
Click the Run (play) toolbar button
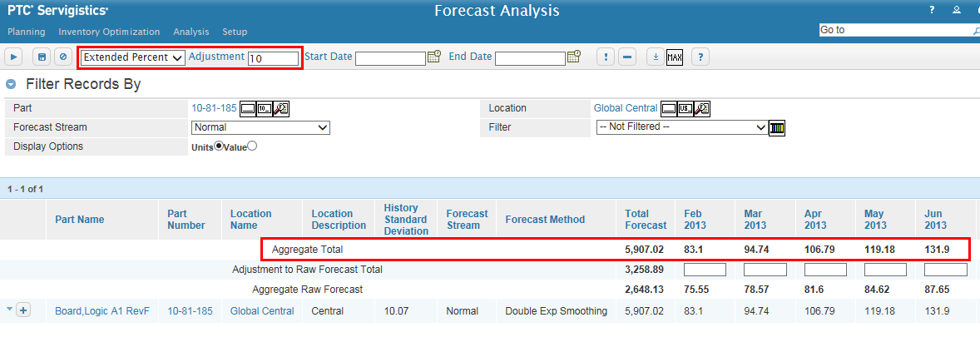tap(14, 57)
